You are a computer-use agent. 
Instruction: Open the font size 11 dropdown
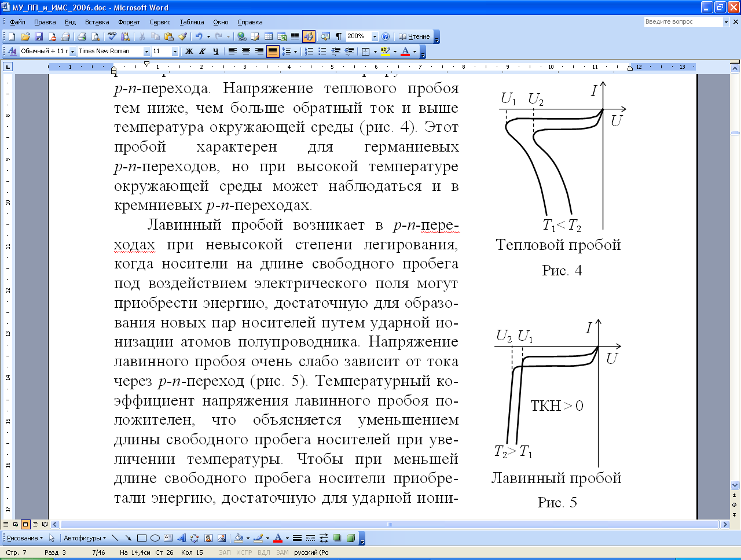(x=175, y=51)
